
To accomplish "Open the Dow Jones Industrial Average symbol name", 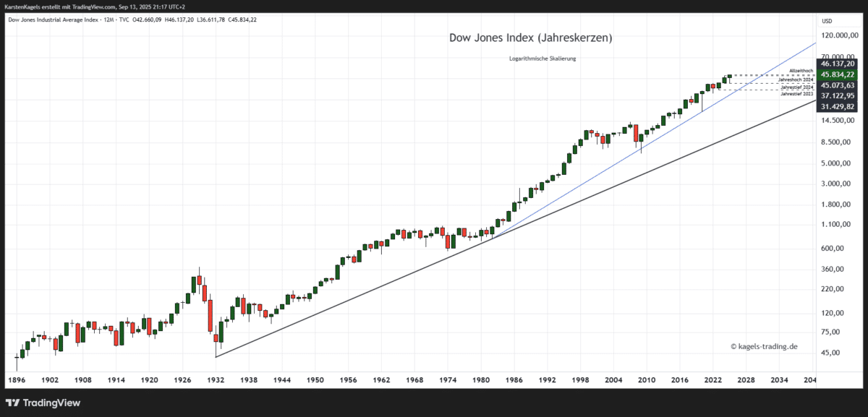I will pos(52,21).
